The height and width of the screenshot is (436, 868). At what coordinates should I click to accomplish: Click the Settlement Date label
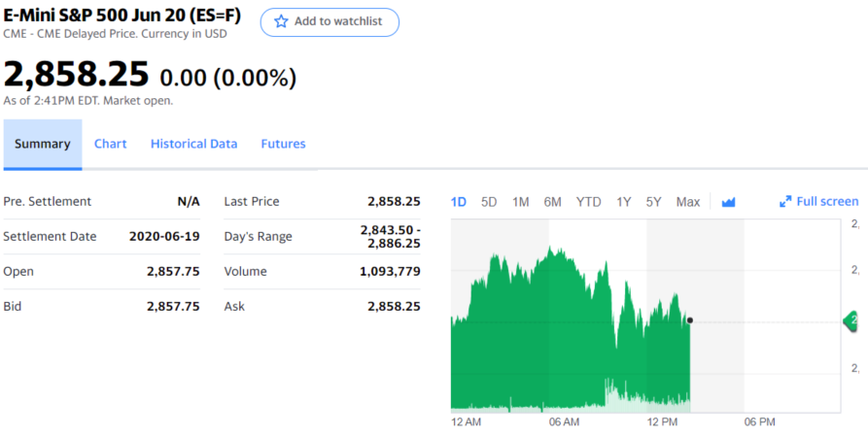(x=50, y=236)
